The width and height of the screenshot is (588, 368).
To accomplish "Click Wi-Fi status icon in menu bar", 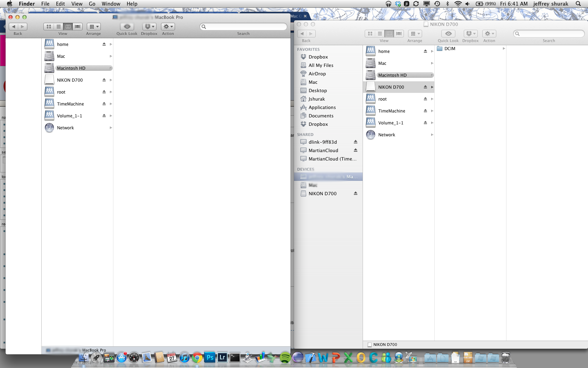I will (458, 4).
